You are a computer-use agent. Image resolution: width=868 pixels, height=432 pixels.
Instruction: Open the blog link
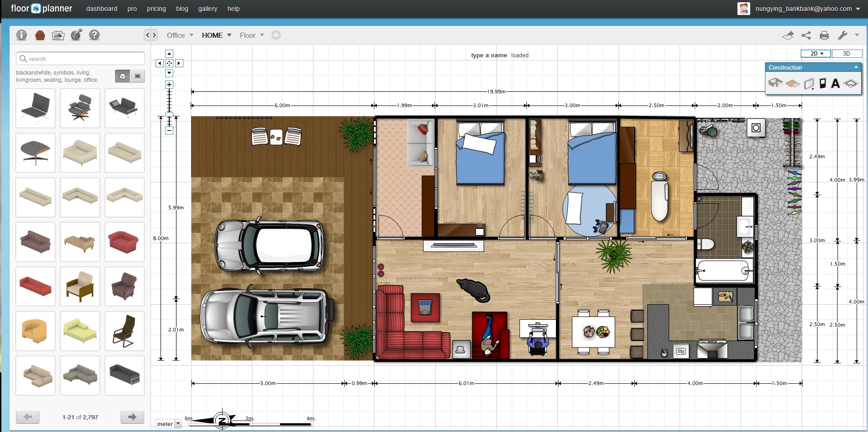coord(182,9)
